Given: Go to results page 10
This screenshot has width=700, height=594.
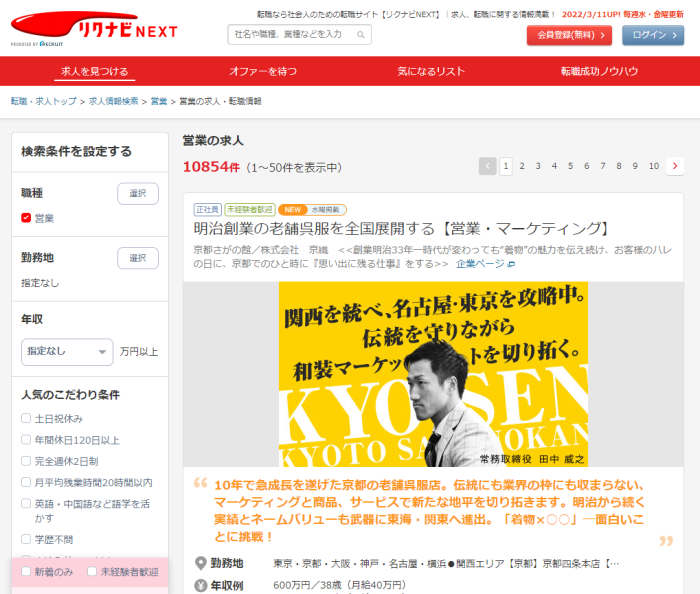Looking at the screenshot, I should [654, 166].
